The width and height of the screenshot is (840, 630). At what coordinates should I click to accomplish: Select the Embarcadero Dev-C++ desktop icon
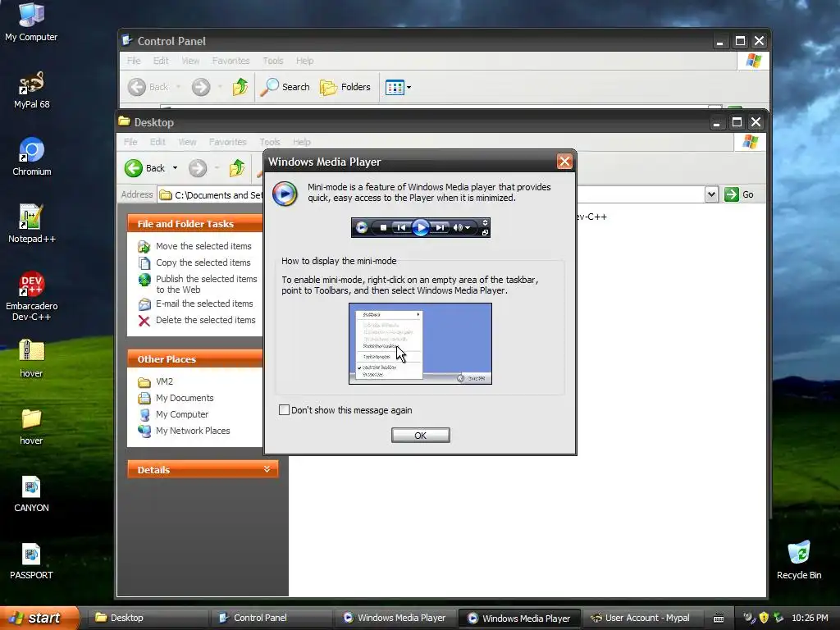[x=32, y=296]
